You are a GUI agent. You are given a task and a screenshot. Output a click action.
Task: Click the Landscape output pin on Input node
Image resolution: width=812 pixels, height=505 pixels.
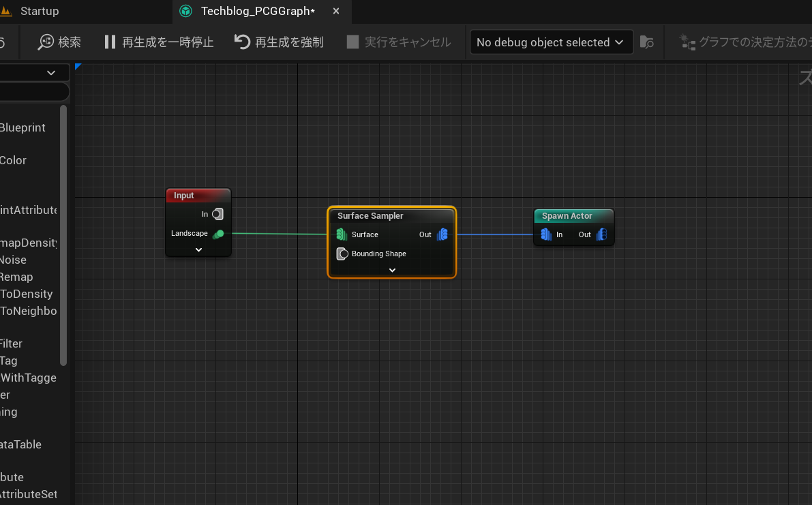click(x=218, y=234)
